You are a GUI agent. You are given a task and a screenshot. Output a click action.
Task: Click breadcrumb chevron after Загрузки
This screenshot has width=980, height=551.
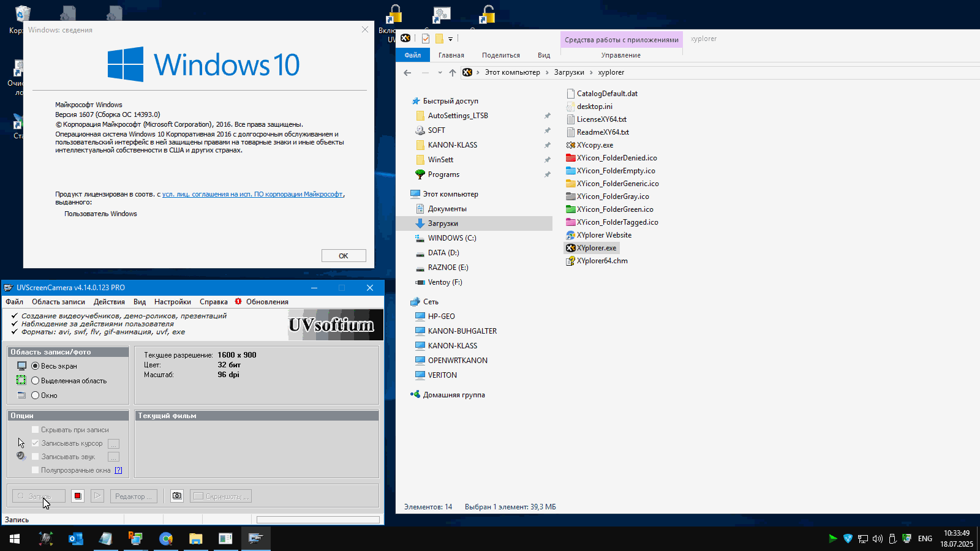pyautogui.click(x=591, y=72)
